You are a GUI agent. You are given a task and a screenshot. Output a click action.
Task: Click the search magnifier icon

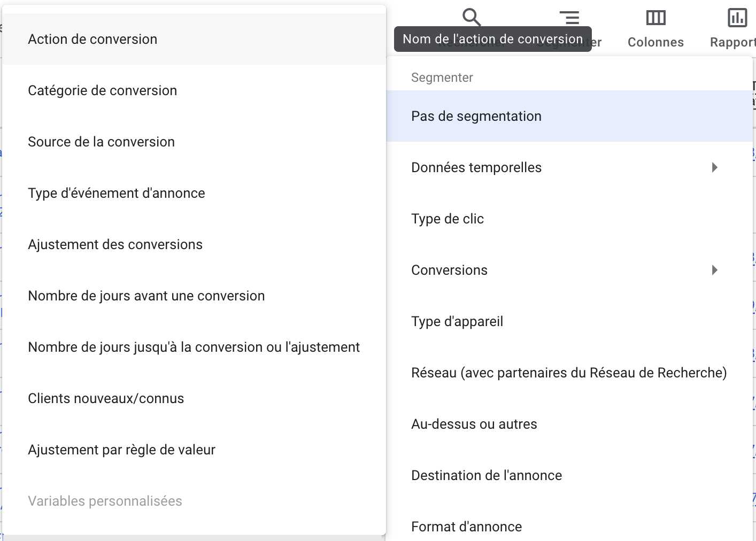point(472,17)
